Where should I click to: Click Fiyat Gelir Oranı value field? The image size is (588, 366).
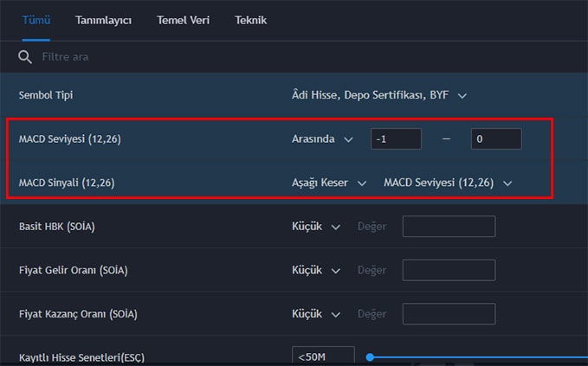pos(449,270)
